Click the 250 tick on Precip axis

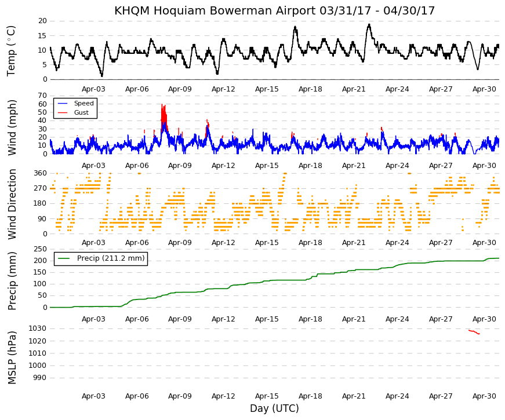(40, 249)
